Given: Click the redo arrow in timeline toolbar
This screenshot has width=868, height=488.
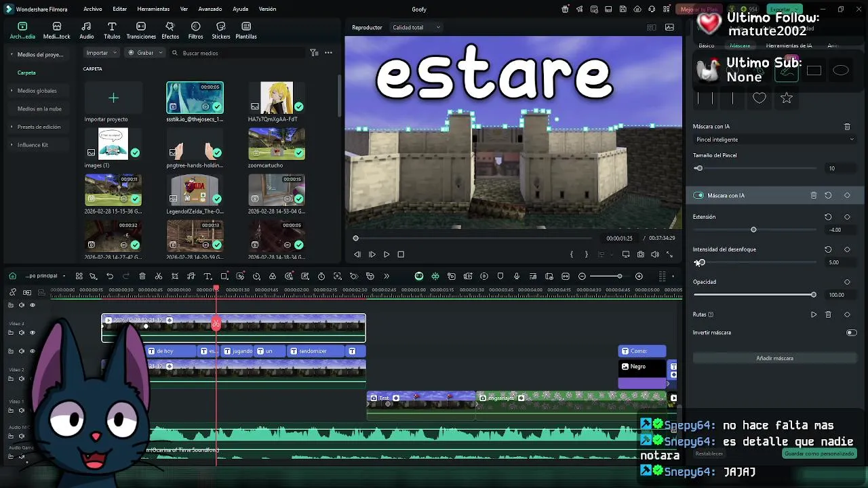Looking at the screenshot, I should (x=126, y=277).
